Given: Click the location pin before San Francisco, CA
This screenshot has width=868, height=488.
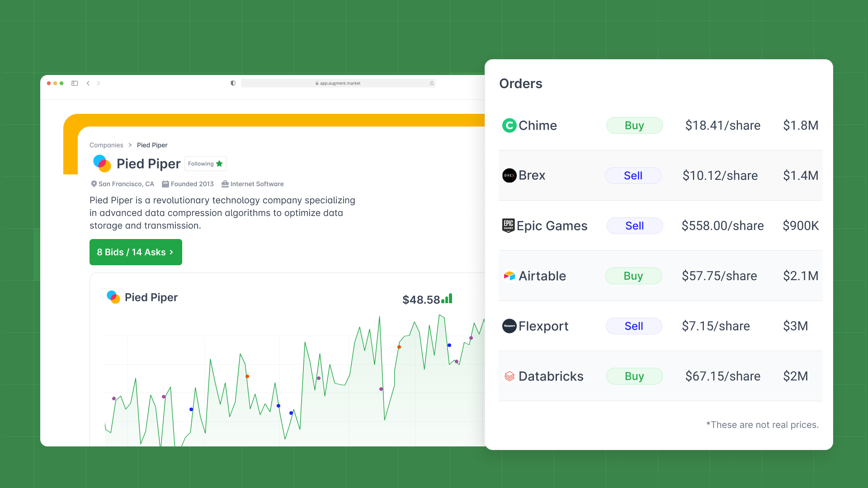Looking at the screenshot, I should pyautogui.click(x=94, y=184).
